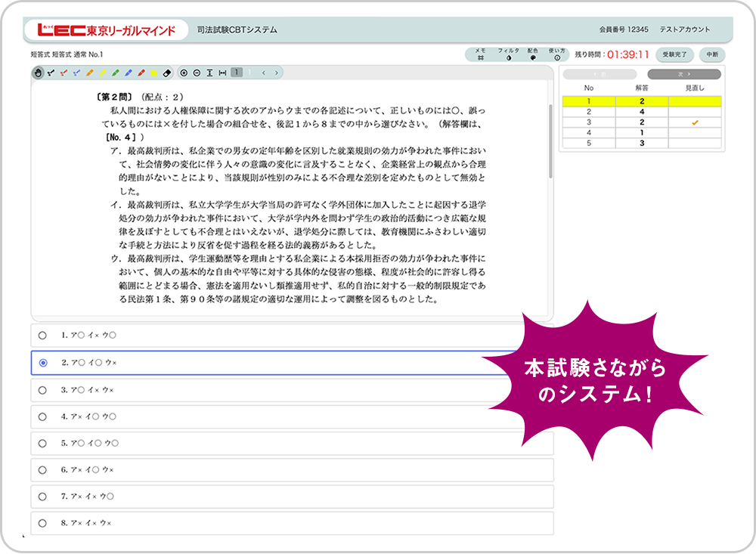Toggle the 見直し review mark for question 3
The width and height of the screenshot is (756, 554).
click(695, 122)
